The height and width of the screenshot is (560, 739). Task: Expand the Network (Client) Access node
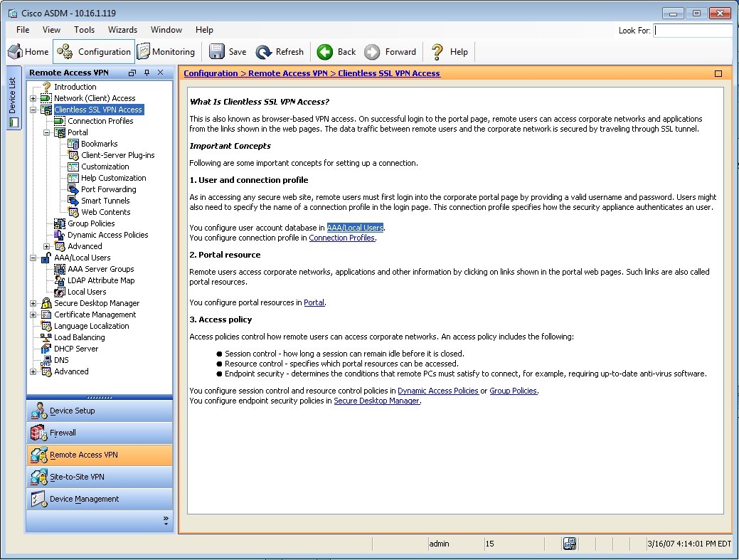(33, 98)
